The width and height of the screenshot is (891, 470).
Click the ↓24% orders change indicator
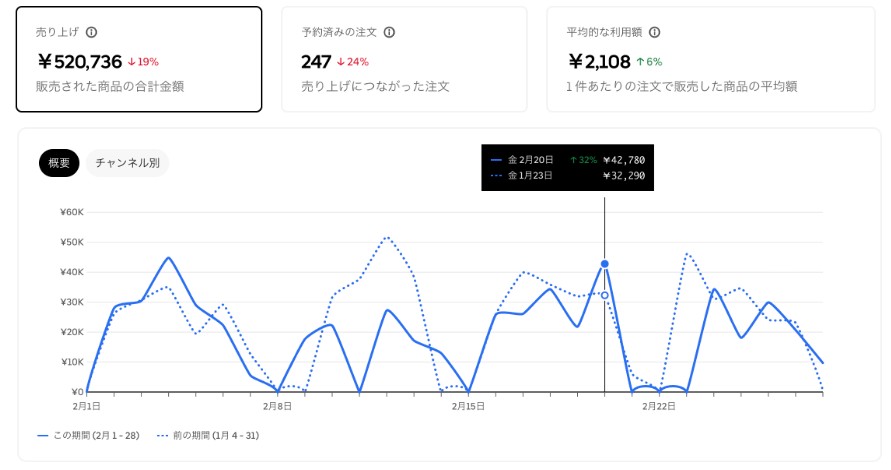[x=353, y=62]
